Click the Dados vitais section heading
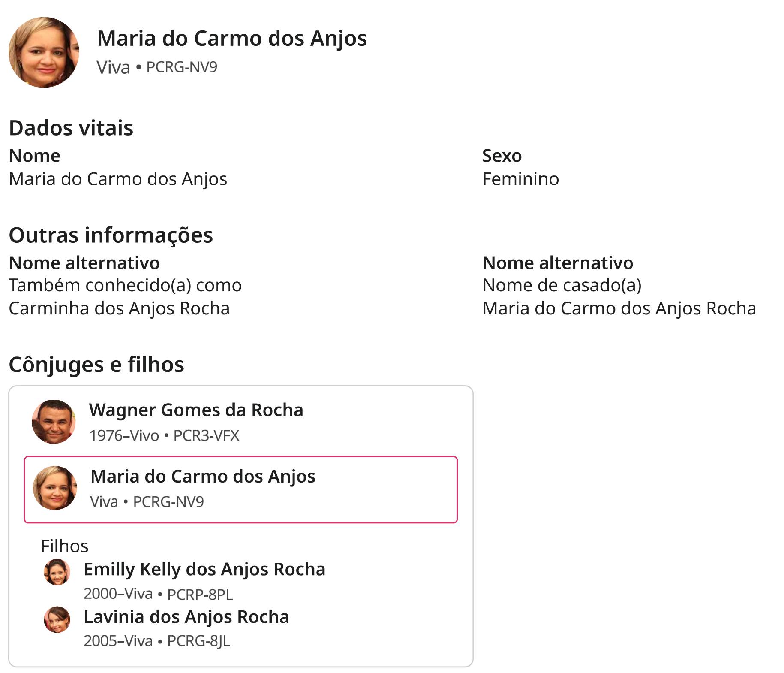784x673 pixels. (71, 128)
